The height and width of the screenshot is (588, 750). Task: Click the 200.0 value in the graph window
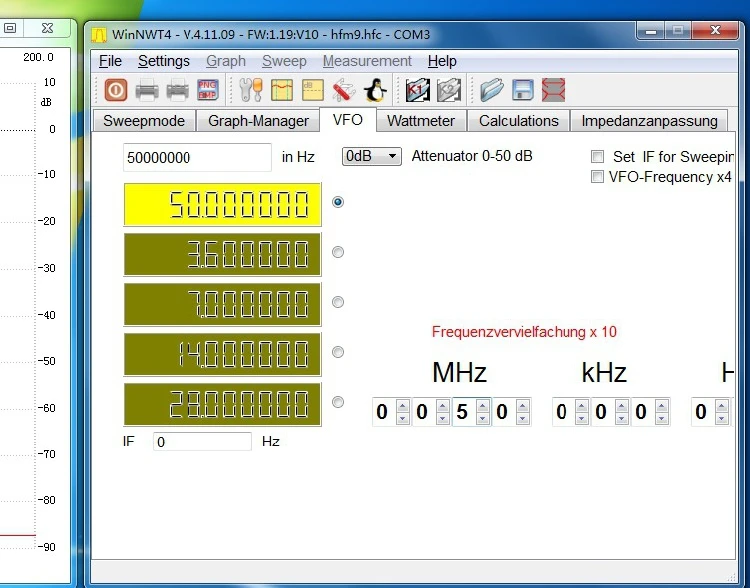click(x=38, y=57)
